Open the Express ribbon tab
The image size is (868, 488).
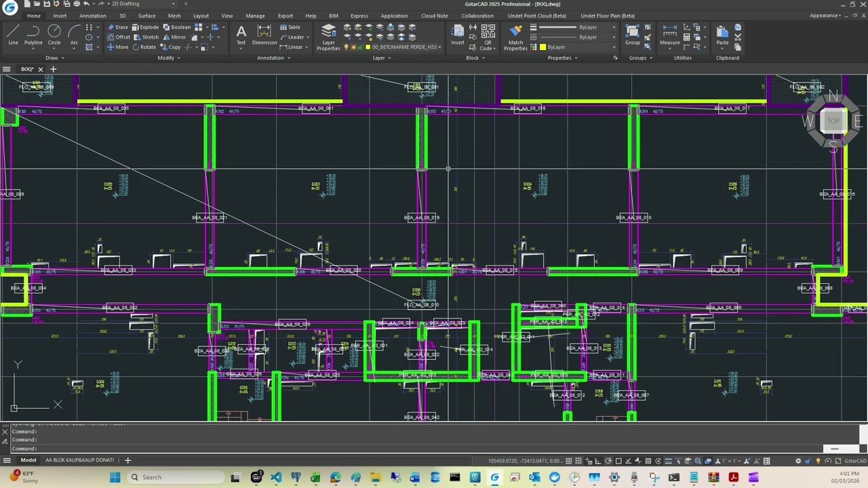(x=359, y=16)
